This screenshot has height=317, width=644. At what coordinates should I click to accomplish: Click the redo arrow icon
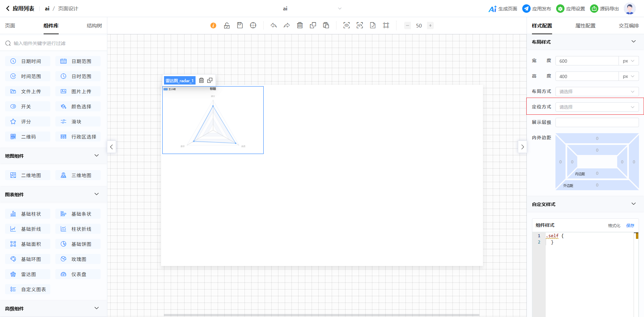point(286,25)
